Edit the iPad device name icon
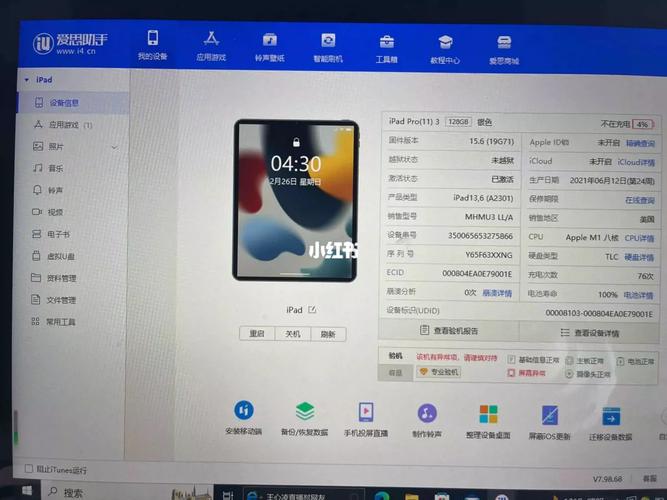Viewport: 667px width, 500px height. (x=312, y=309)
